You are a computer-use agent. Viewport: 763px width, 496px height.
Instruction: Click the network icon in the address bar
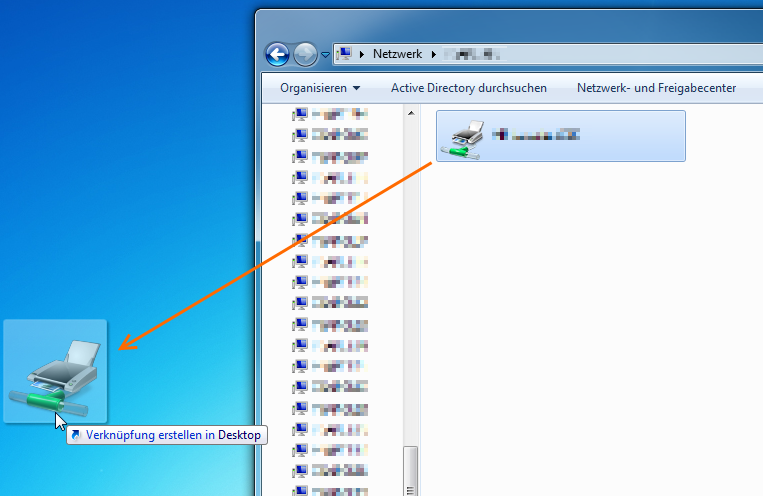point(344,54)
